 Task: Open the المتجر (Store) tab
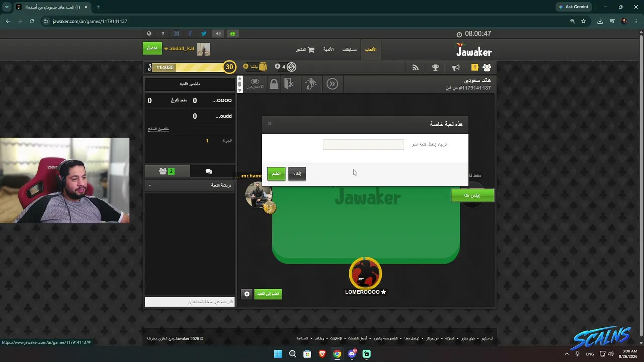click(305, 50)
